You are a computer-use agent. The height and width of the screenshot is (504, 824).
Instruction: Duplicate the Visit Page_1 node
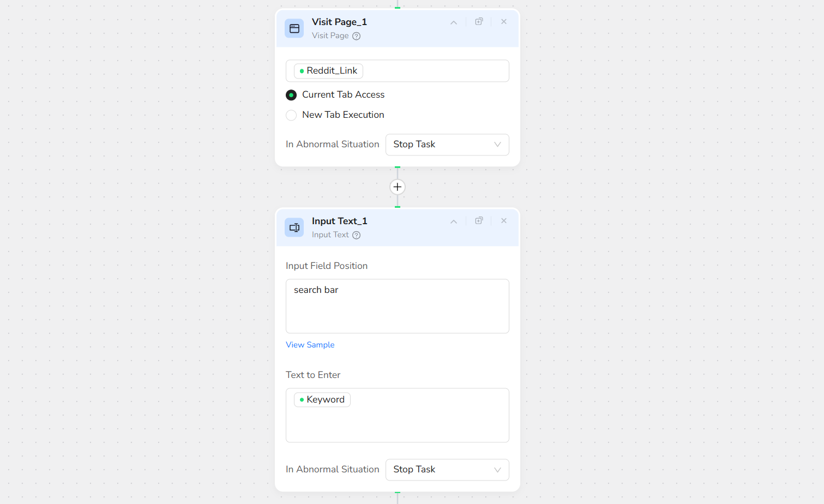[479, 22]
